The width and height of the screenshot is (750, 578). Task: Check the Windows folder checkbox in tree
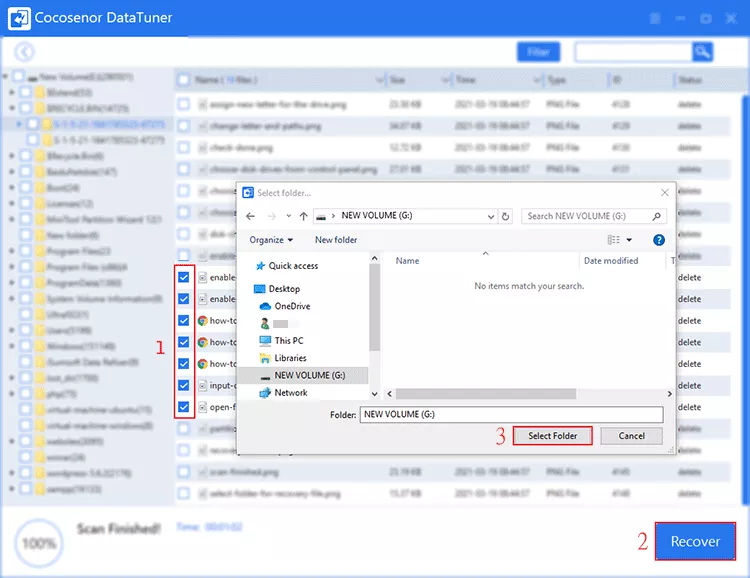[x=26, y=346]
